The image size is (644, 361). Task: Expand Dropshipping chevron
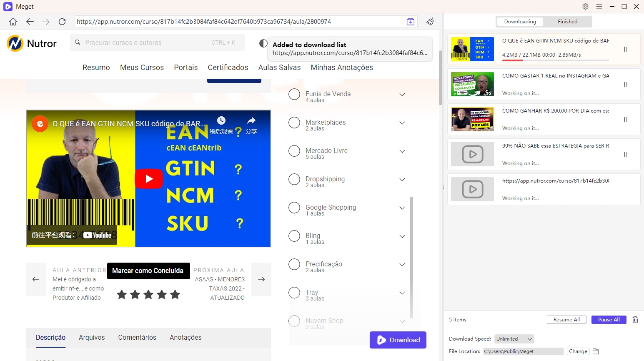[402, 180]
